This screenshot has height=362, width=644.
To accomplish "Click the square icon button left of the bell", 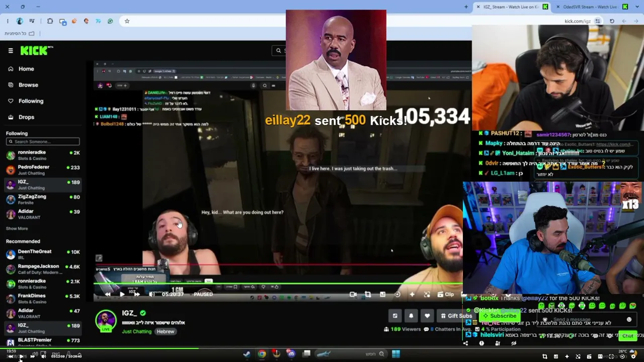I will pos(395,316).
